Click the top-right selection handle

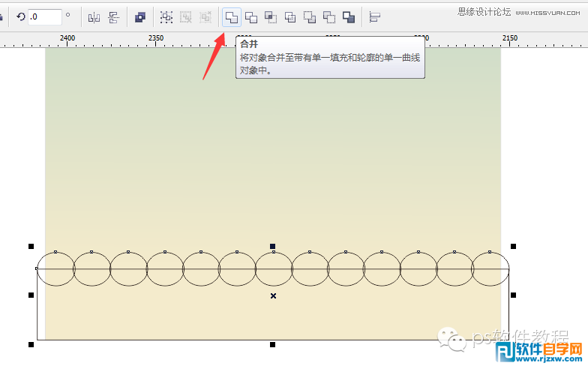pyautogui.click(x=513, y=246)
